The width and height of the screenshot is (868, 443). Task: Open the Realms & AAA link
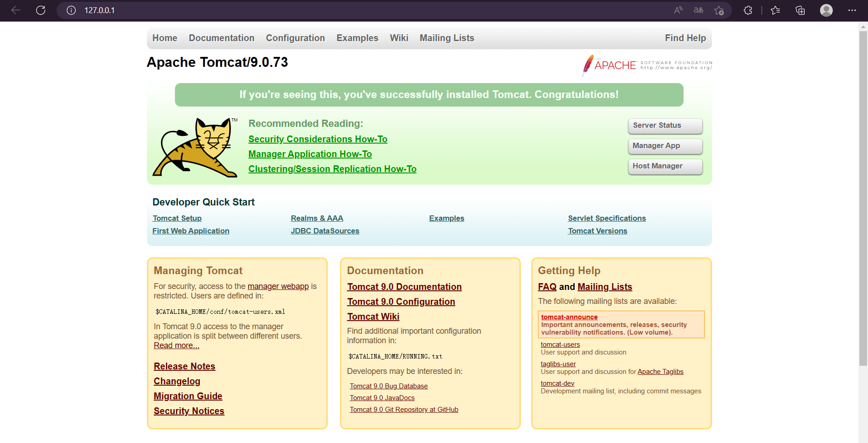click(317, 218)
